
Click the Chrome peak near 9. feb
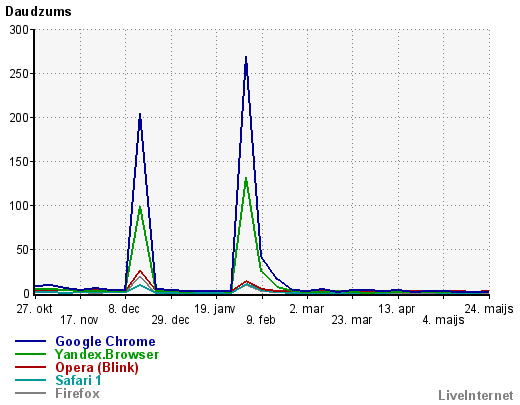246,57
